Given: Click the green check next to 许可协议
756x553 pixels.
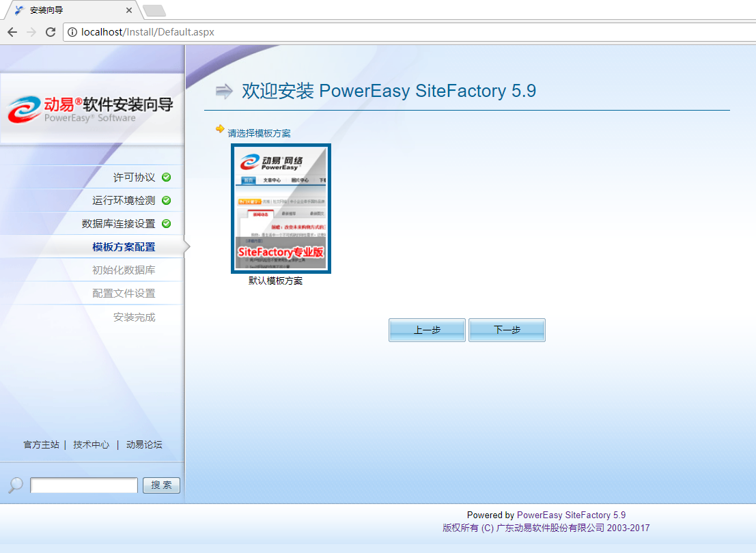Looking at the screenshot, I should (166, 178).
